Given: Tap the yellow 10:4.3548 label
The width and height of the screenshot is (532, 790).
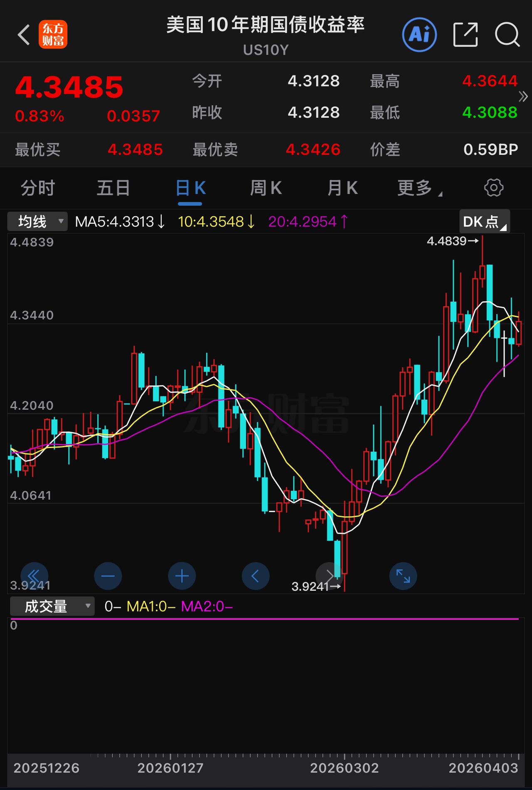Looking at the screenshot, I should point(216,222).
